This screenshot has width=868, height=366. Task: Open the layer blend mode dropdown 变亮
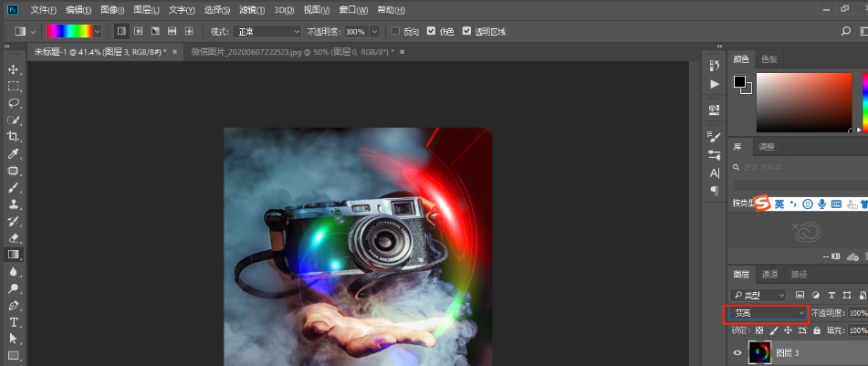(769, 313)
